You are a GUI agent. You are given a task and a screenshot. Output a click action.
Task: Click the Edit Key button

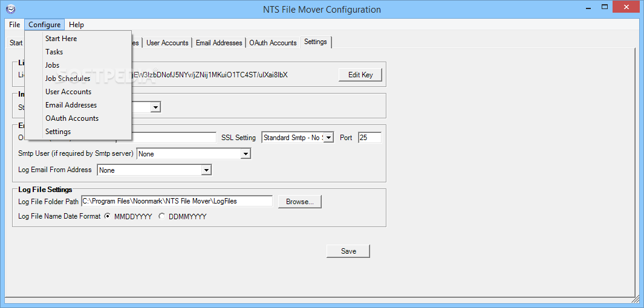[360, 75]
